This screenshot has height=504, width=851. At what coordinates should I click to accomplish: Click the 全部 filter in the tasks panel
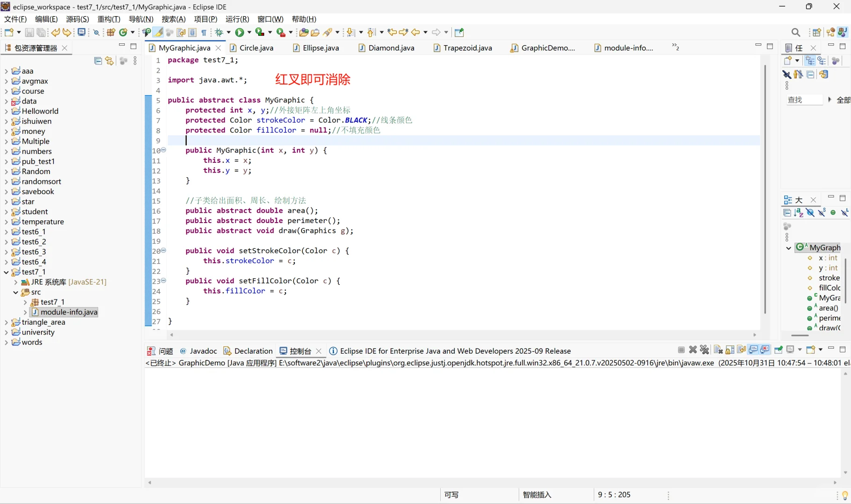click(844, 100)
